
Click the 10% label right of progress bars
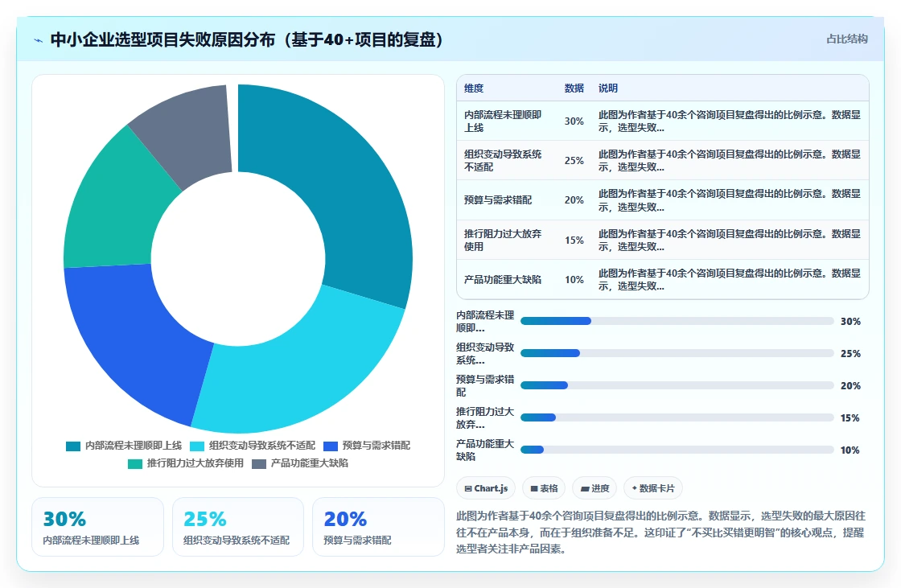(850, 450)
